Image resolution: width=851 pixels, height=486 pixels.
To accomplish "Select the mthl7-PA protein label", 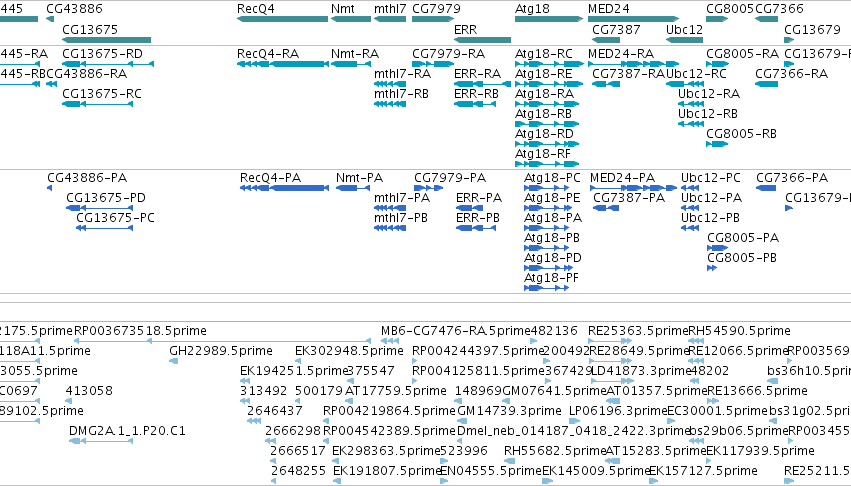I will 402,198.
